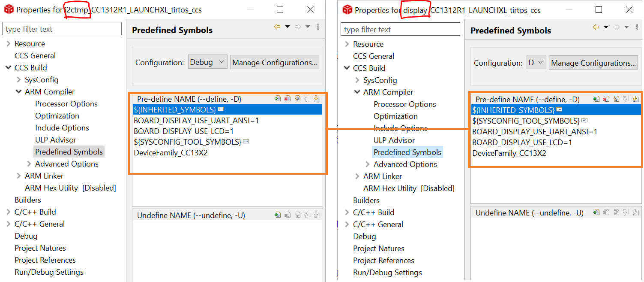Select Predefined Symbols in display tree

point(407,152)
